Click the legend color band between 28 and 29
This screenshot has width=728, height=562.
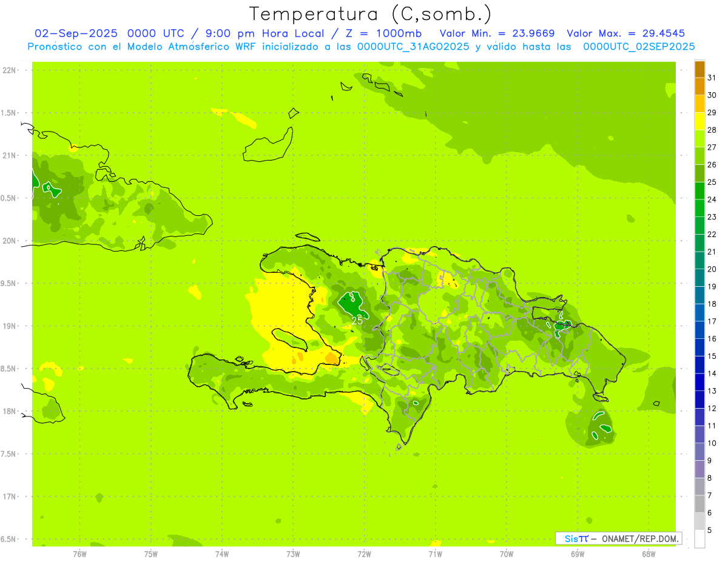[699, 121]
